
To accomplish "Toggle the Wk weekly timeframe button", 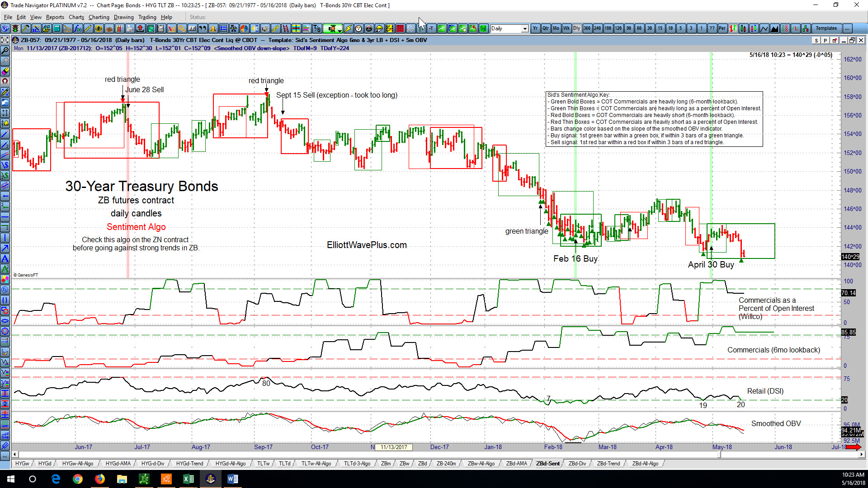I will click(566, 28).
